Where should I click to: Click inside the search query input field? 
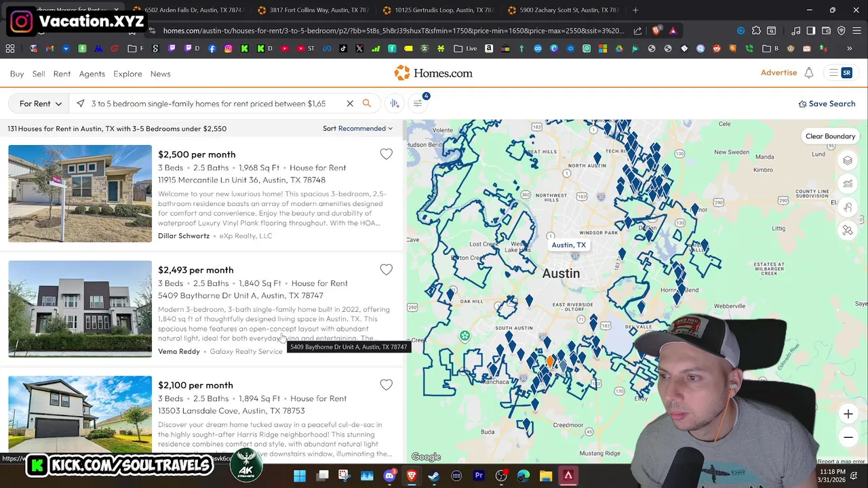(210, 104)
